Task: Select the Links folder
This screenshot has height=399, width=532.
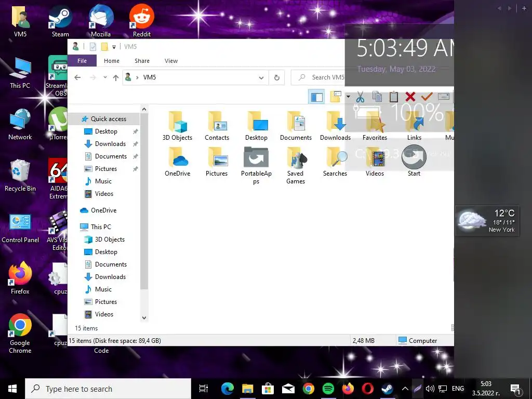Action: (414, 126)
